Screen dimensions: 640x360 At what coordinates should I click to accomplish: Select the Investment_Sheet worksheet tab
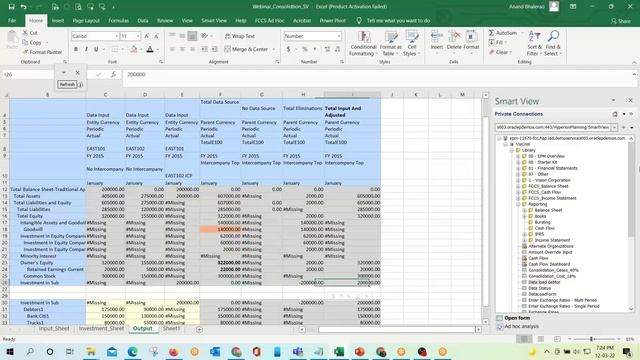(x=101, y=329)
